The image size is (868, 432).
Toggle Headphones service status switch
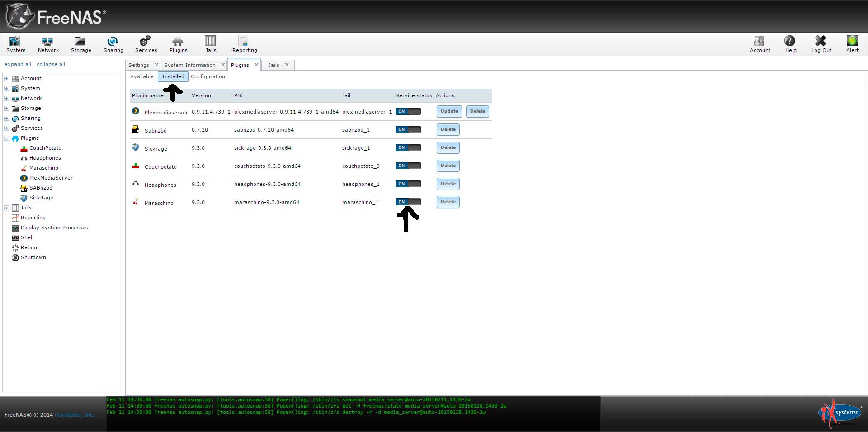[408, 184]
